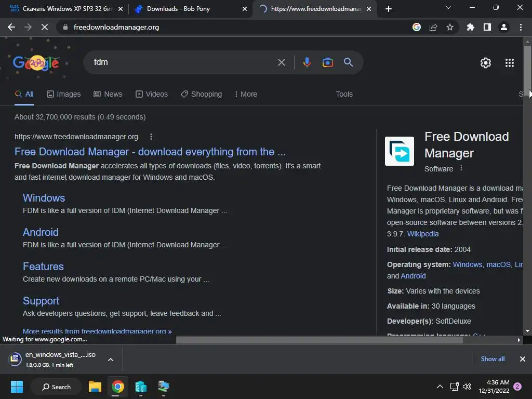Screen dimensions: 532x399
Task: Open the Google account icon in address bar
Action: (416, 27)
